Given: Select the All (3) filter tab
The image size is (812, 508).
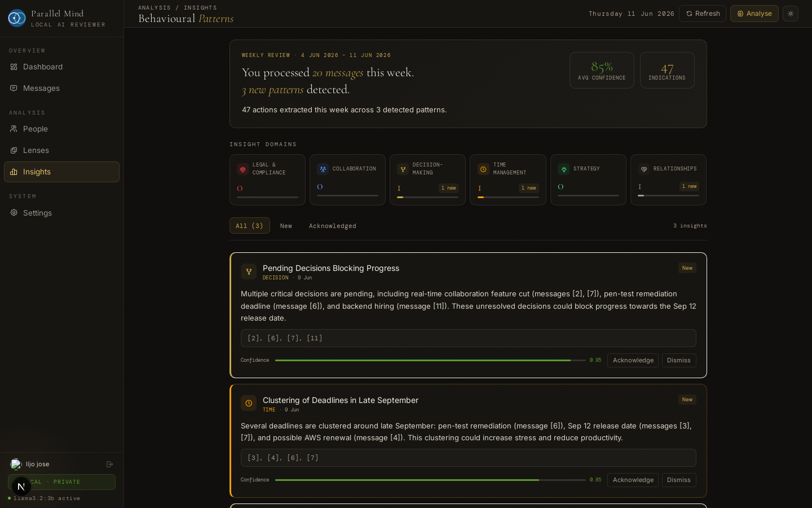Looking at the screenshot, I should point(250,226).
